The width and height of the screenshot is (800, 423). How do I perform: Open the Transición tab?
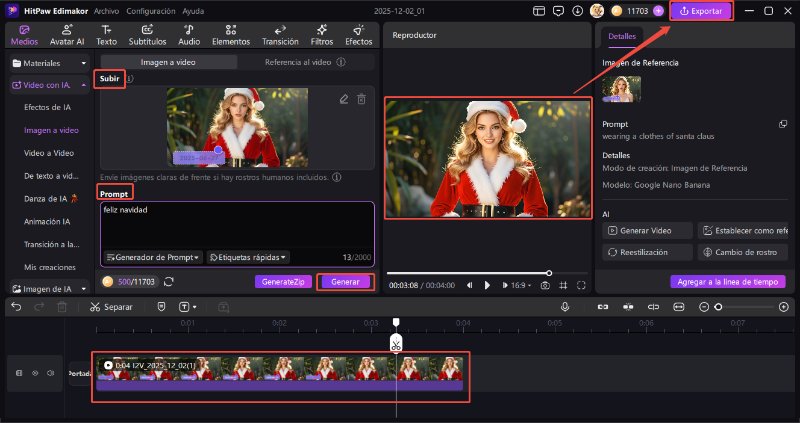[x=280, y=35]
